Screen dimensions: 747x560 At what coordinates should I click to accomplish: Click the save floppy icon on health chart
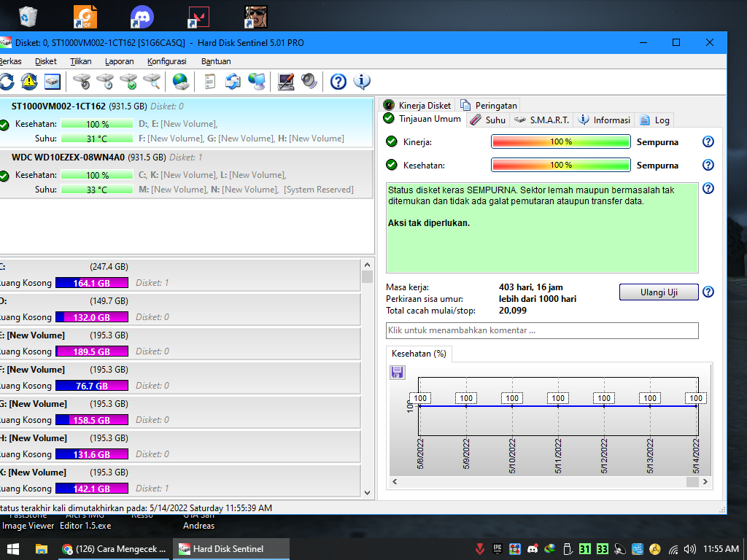[398, 373]
